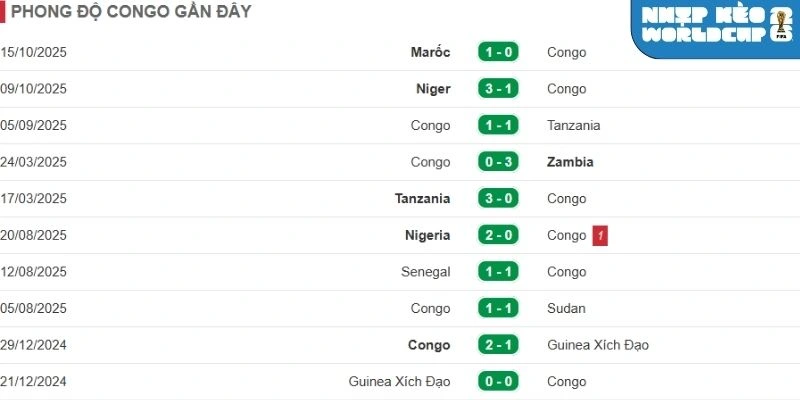
Task: Open the 2 - 0 Nigeria score badge
Action: point(497,236)
